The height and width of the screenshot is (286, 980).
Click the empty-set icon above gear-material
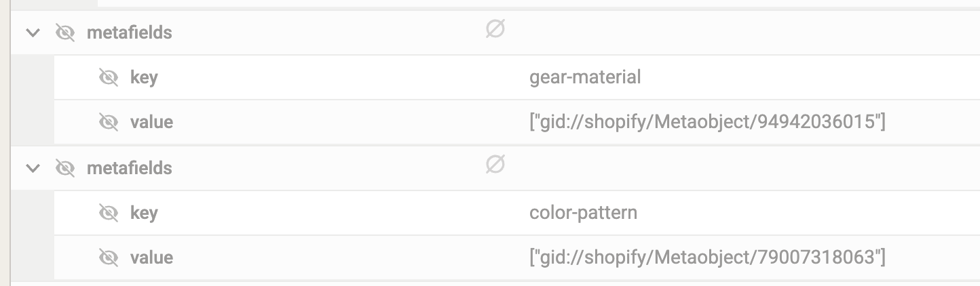click(x=495, y=29)
